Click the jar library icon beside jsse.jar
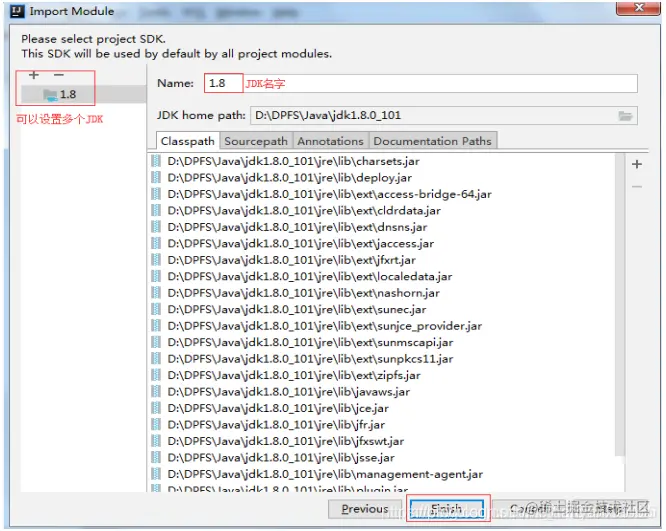This screenshot has width=666, height=531. 156,458
